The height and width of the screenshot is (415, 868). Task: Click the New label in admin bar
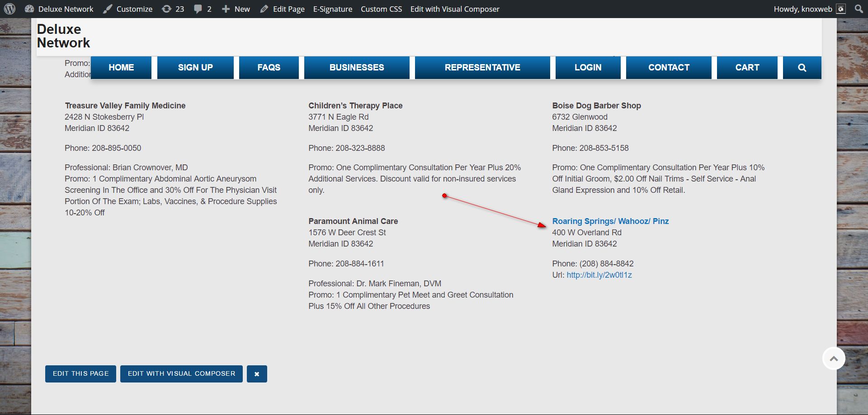(242, 9)
